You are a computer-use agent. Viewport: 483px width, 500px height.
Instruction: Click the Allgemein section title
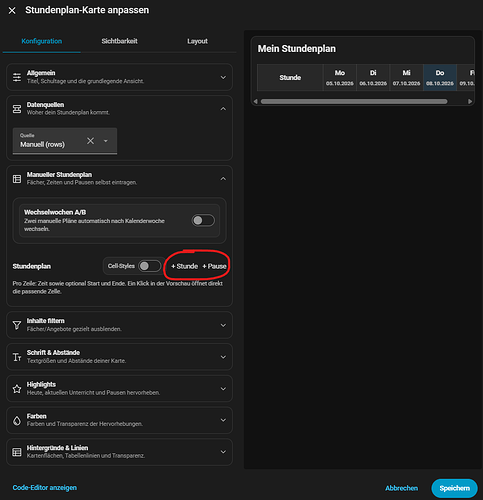[41, 73]
